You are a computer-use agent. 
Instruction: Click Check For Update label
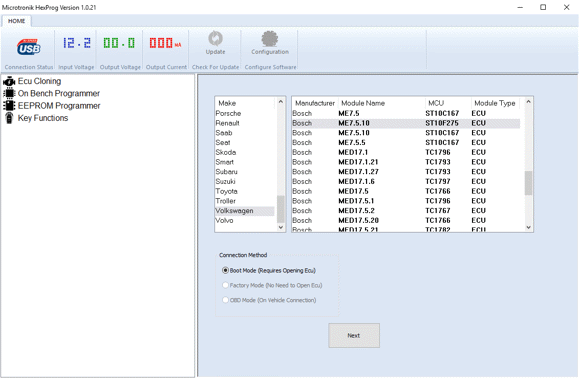coord(215,67)
